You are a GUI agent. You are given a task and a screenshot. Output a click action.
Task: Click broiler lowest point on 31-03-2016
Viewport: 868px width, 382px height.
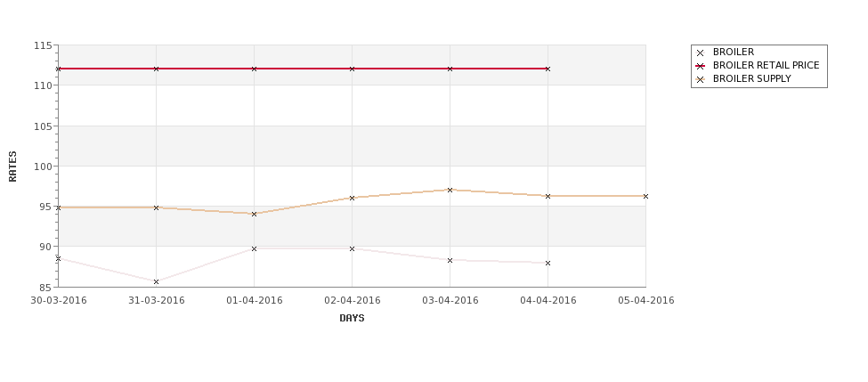(156, 281)
